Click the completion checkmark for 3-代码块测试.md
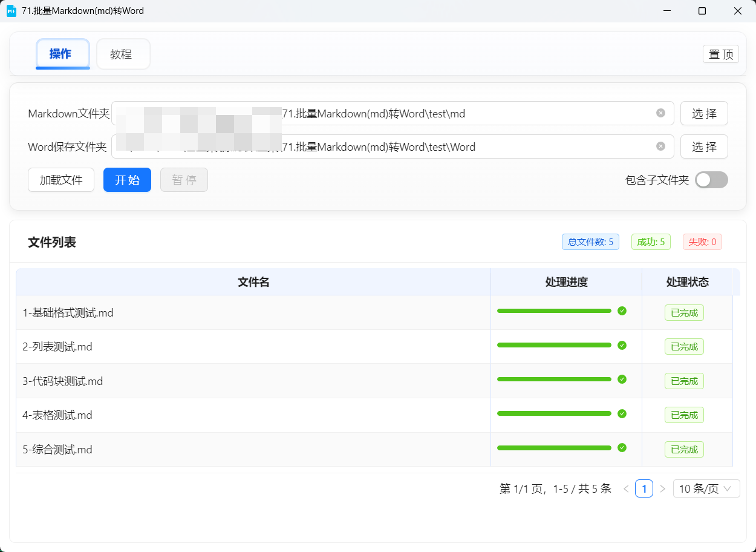The width and height of the screenshot is (756, 552). coord(622,379)
